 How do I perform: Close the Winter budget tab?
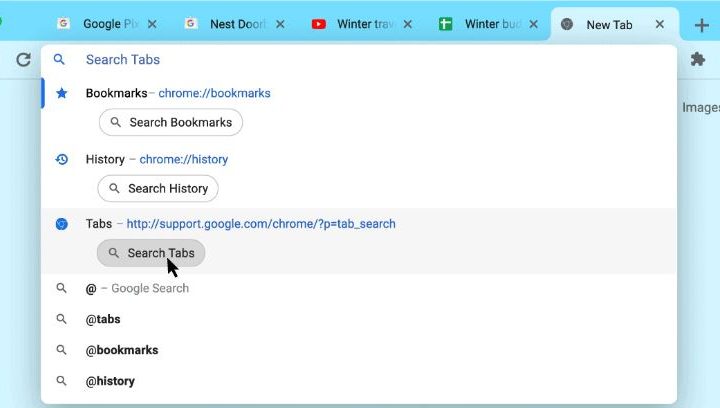533,24
